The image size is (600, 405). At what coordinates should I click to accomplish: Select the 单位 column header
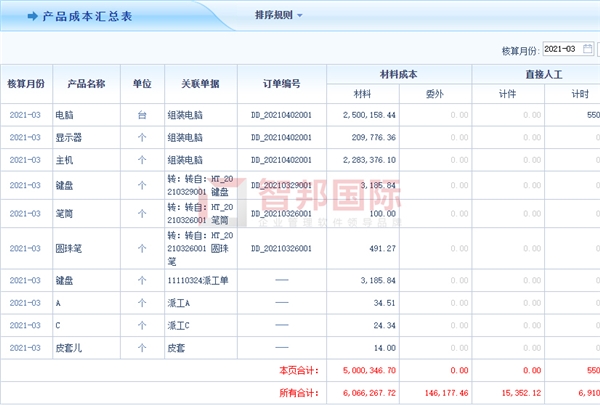click(141, 84)
